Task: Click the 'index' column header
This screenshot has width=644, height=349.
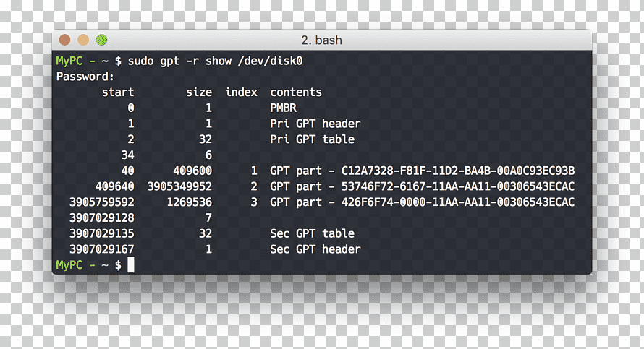Action: 242,92
